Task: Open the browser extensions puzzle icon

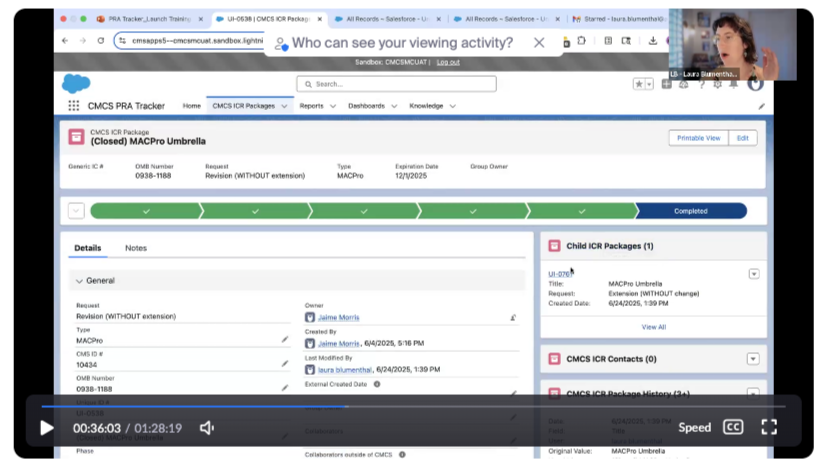Action: (582, 41)
